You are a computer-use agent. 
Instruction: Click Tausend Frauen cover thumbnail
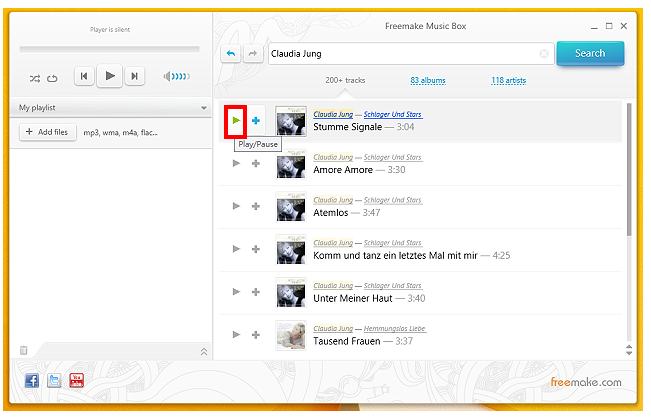pyautogui.click(x=291, y=335)
